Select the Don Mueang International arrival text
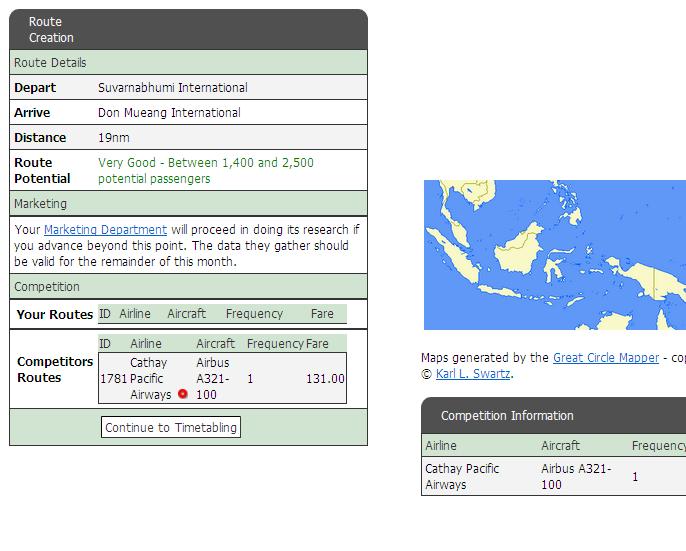Image resolution: width=686 pixels, height=551 pixels. [169, 112]
